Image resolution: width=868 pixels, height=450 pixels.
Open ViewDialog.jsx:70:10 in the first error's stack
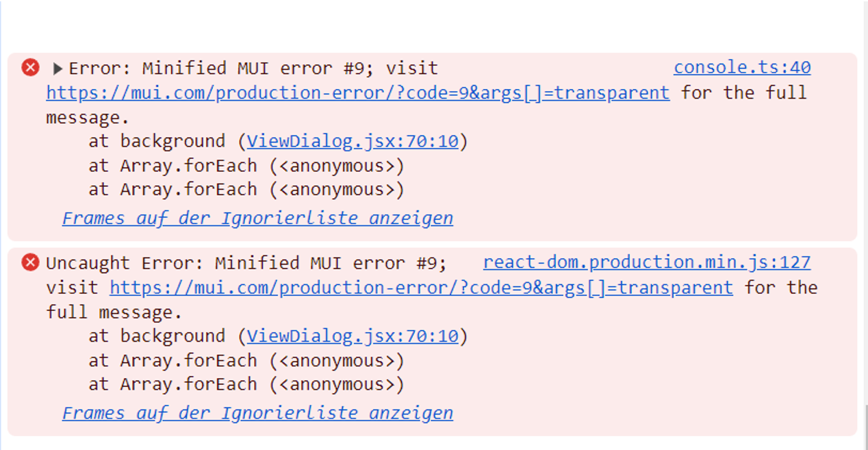(x=353, y=142)
